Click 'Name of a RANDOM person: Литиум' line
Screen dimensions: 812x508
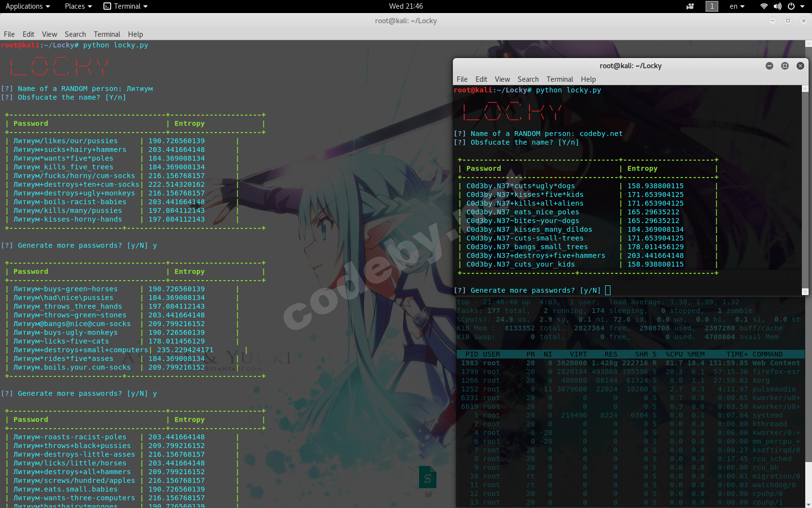coord(77,89)
